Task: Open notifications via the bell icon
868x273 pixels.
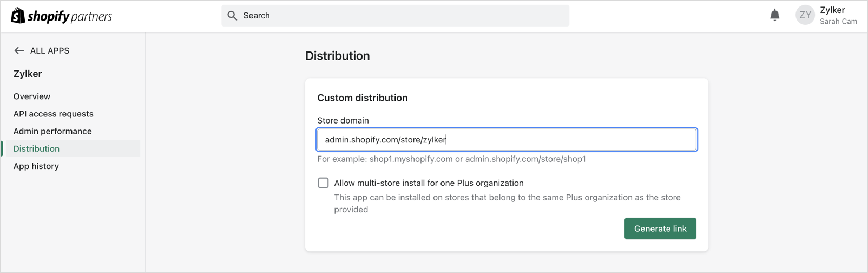Action: [774, 15]
